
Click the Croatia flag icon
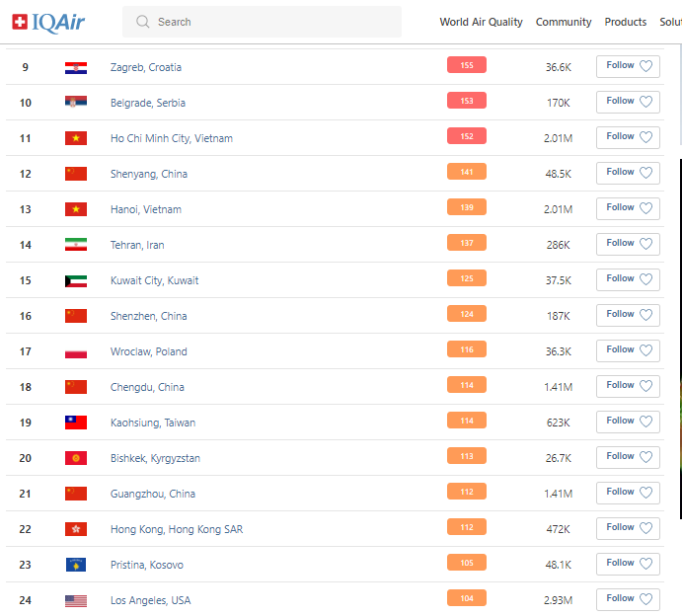pos(76,67)
